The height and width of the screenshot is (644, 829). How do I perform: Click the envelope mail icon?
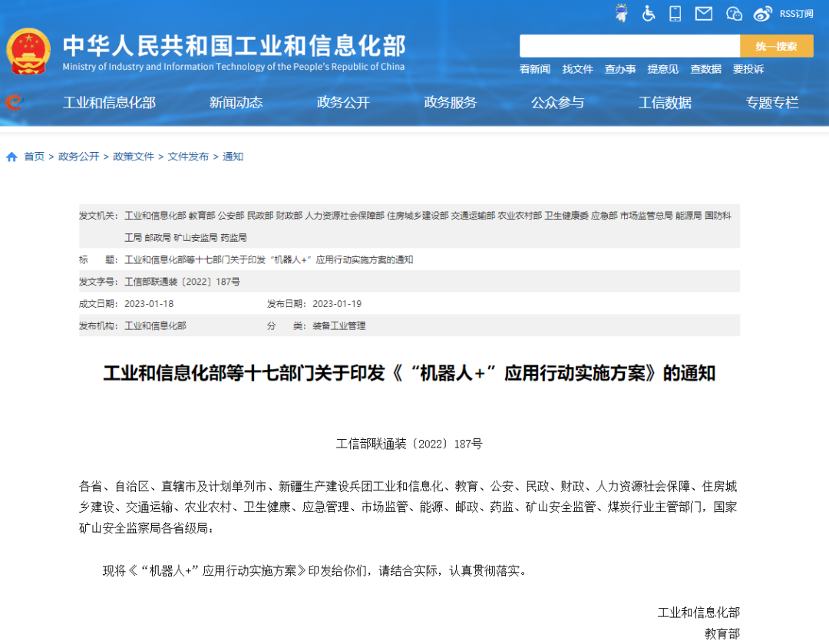pos(703,13)
